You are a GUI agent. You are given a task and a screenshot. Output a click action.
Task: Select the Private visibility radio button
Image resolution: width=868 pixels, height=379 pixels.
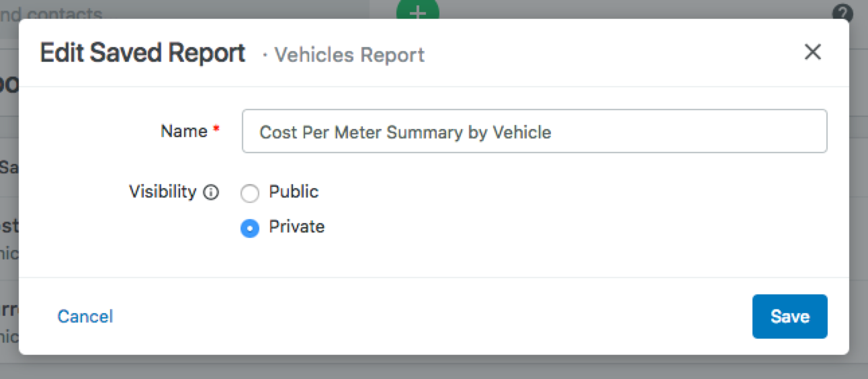[x=250, y=229]
